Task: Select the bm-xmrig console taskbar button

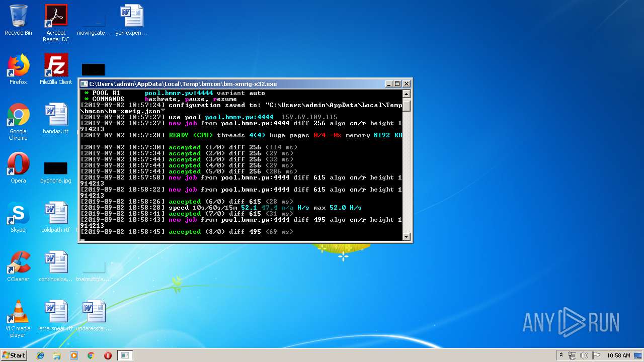Action: 125,355
